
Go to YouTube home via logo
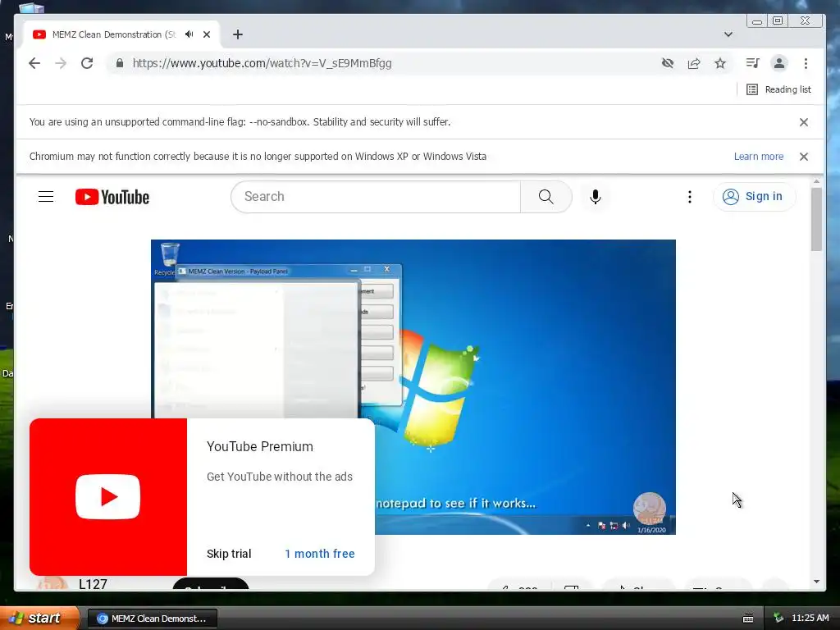(x=112, y=197)
